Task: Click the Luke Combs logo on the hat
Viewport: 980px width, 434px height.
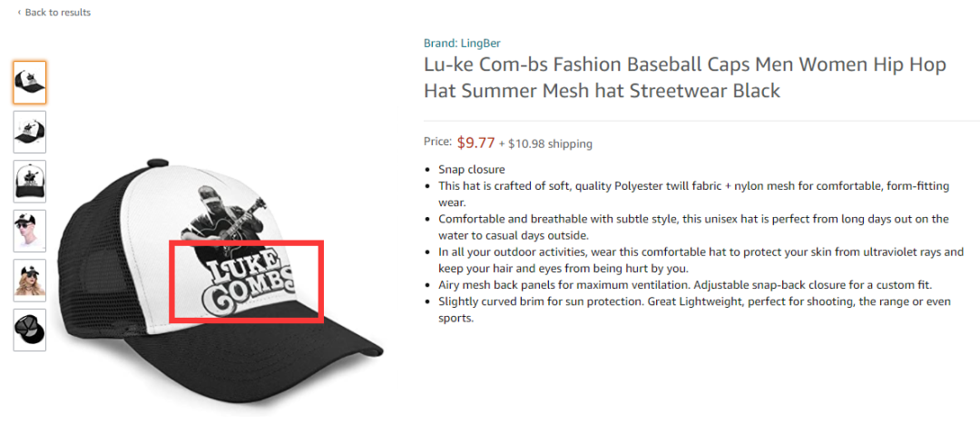Action: click(245, 281)
